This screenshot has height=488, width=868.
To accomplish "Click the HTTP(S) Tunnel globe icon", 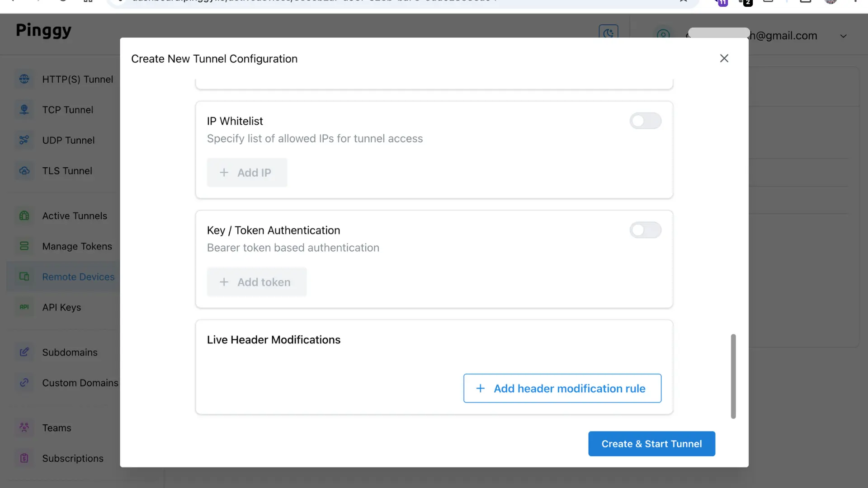I will (24, 79).
